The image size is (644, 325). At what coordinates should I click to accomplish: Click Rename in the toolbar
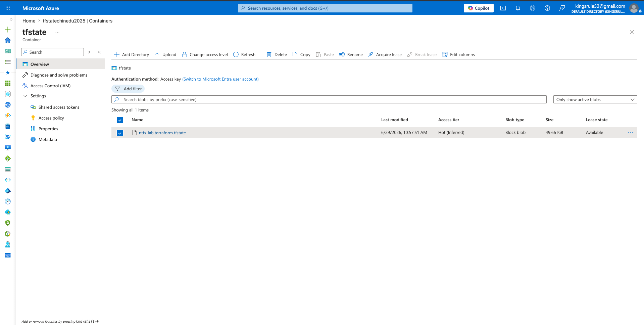point(351,54)
